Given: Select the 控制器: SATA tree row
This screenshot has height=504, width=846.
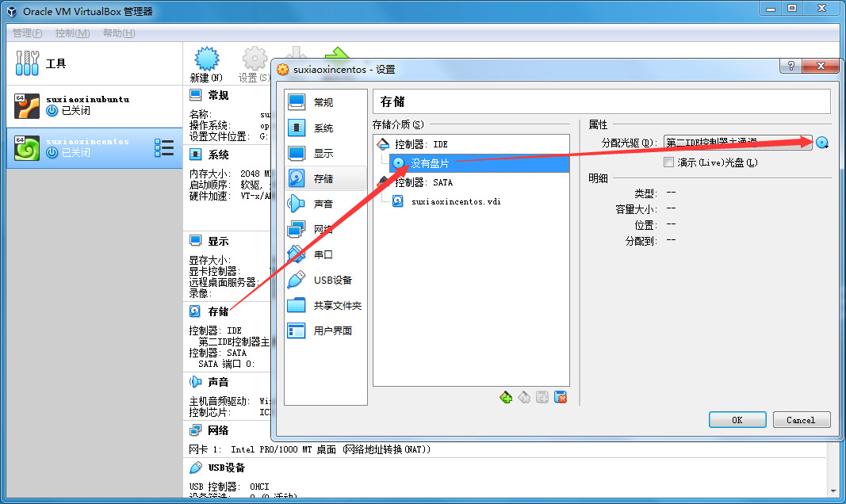Looking at the screenshot, I should pyautogui.click(x=471, y=182).
